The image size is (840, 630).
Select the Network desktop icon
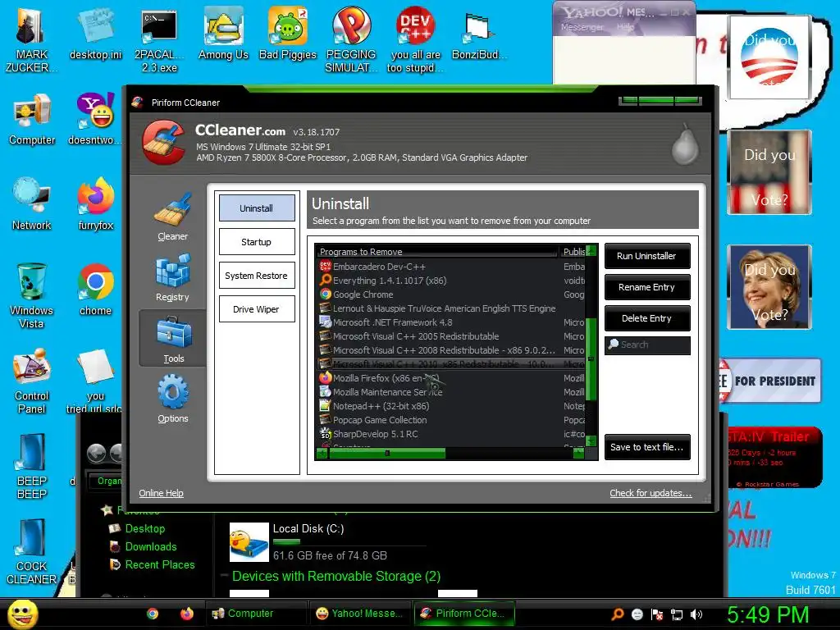pos(32,204)
